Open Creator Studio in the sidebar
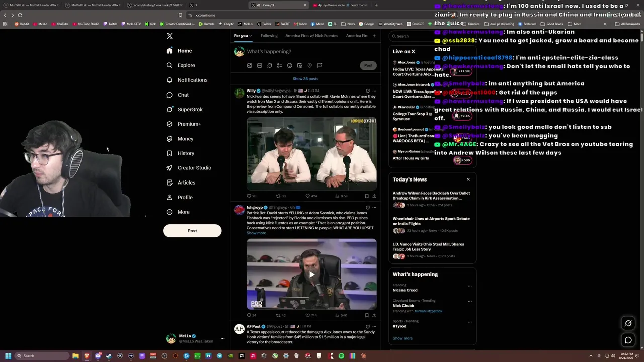644x362 pixels. click(x=189, y=168)
